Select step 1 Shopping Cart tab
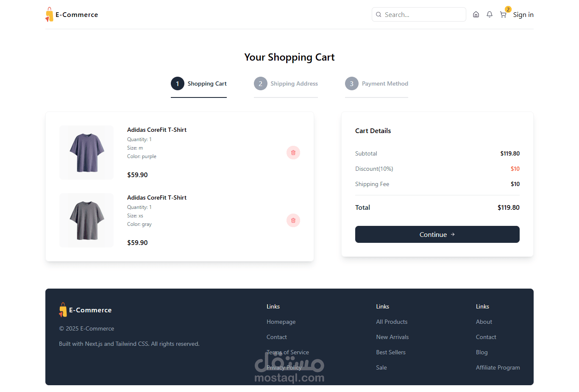The height and width of the screenshot is (392, 579). click(x=199, y=84)
